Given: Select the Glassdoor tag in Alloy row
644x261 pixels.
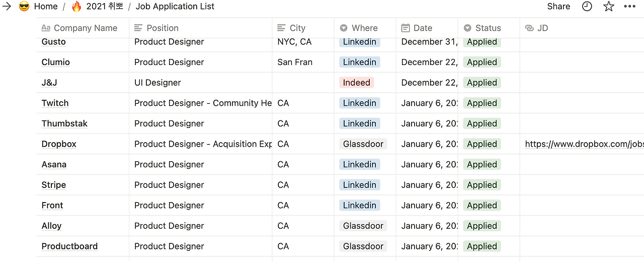Looking at the screenshot, I should coord(363,226).
